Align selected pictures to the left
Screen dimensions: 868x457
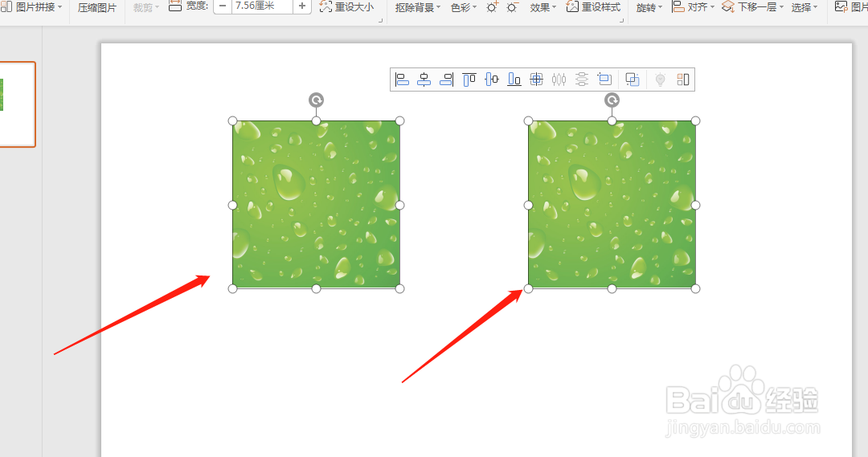402,80
